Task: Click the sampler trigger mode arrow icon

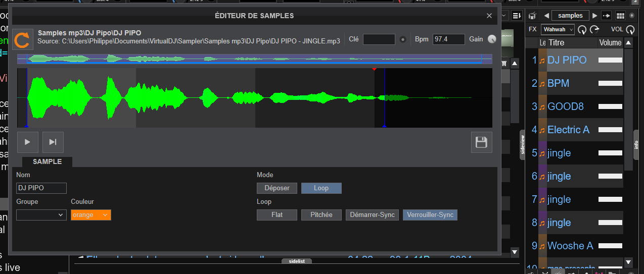Action: 607,16
